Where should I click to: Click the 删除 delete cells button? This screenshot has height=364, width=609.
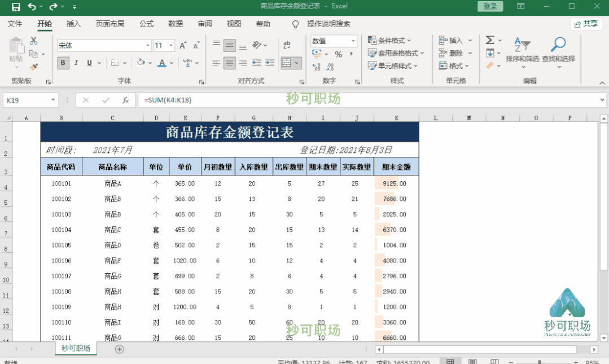[x=451, y=53]
